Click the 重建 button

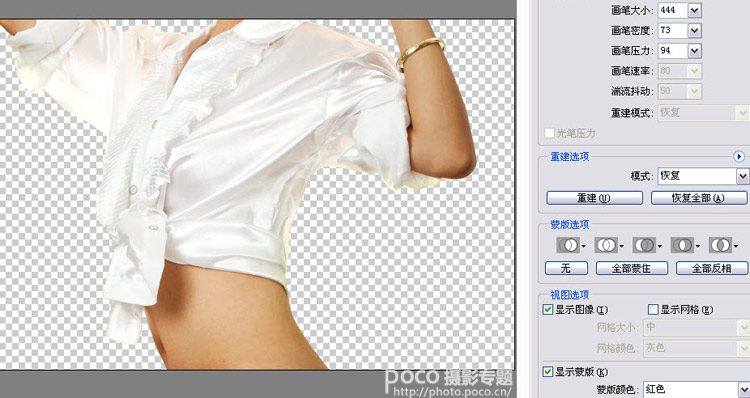pos(595,198)
